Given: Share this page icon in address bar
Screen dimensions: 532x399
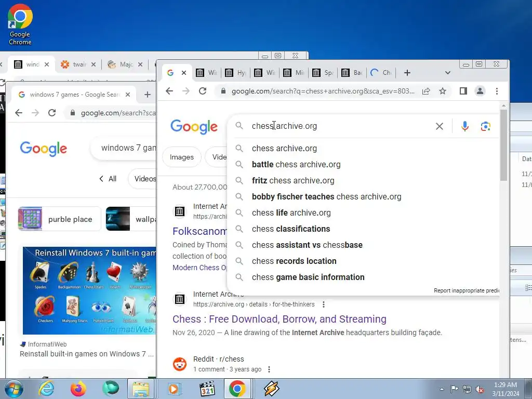Looking at the screenshot, I should click(x=426, y=91).
